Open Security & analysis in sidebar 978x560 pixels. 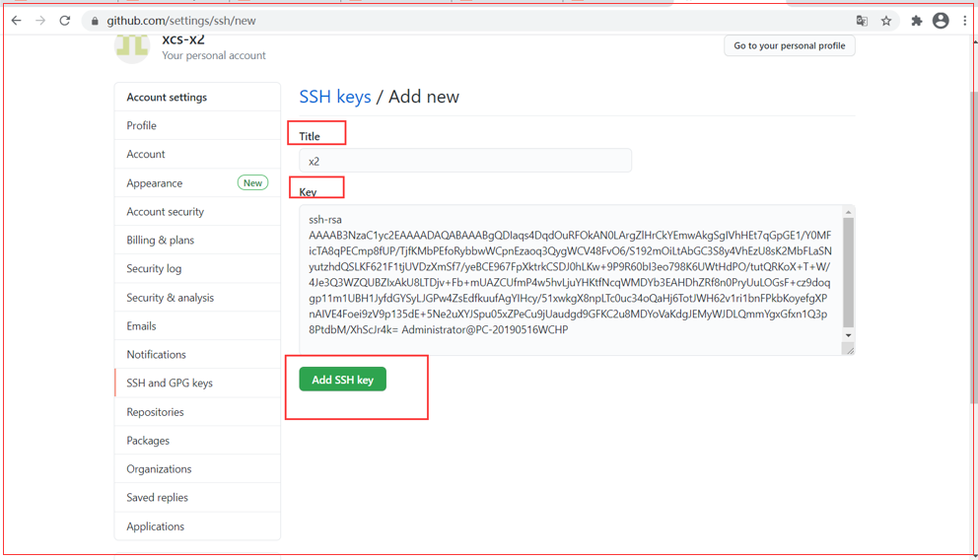point(198,298)
